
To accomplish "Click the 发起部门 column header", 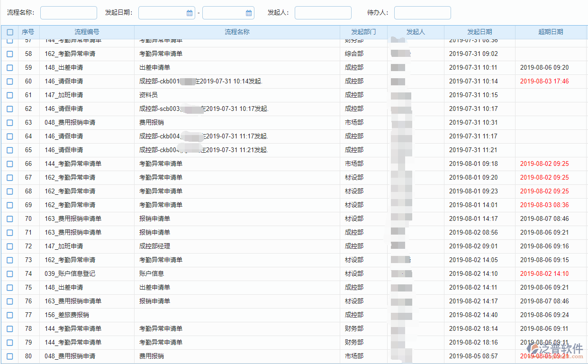I will click(363, 32).
